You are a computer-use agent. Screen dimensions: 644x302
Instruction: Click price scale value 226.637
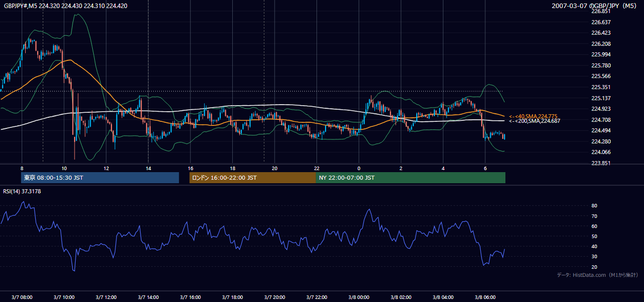click(601, 22)
